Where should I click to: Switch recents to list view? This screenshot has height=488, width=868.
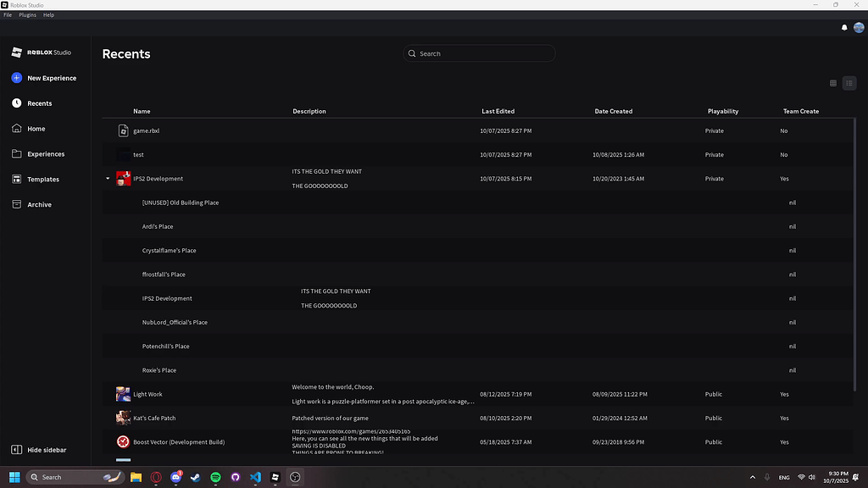(x=849, y=83)
